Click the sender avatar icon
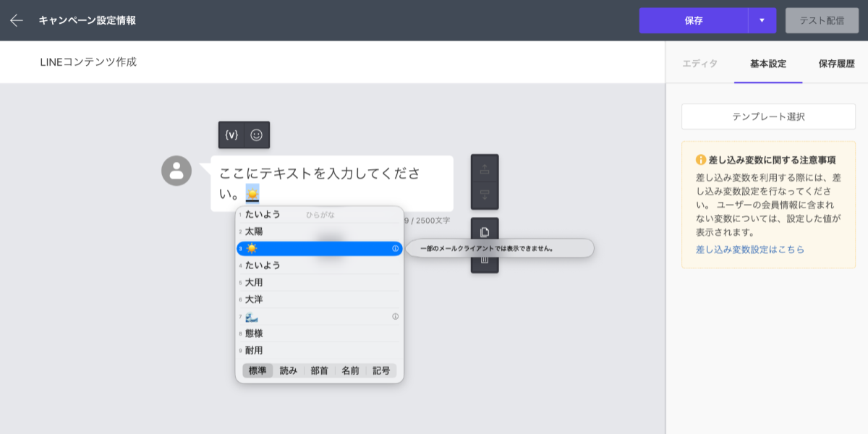The image size is (868, 434). pyautogui.click(x=176, y=171)
